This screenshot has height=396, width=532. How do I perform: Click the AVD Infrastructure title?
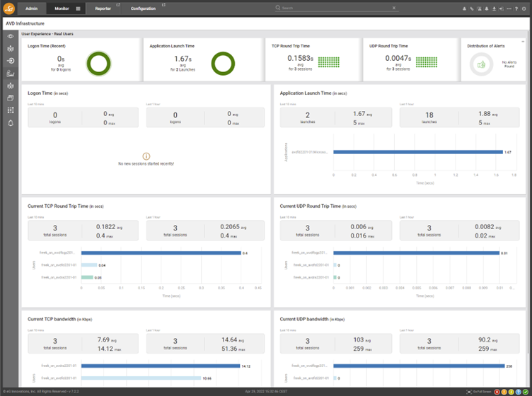coord(25,24)
